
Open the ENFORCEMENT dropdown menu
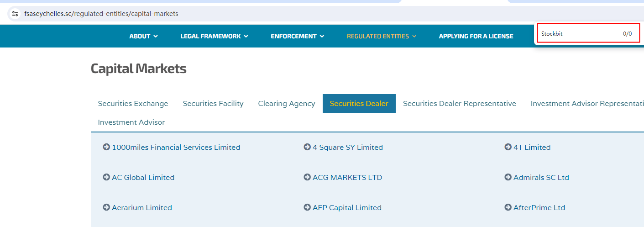pos(297,36)
